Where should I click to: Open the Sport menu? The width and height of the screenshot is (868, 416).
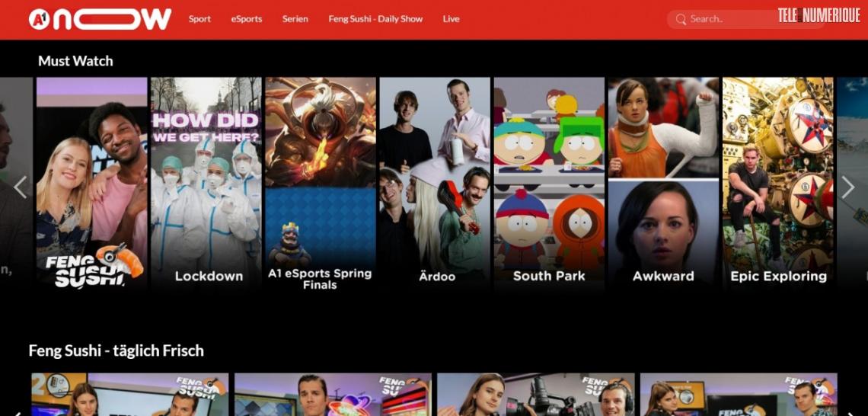coord(199,19)
